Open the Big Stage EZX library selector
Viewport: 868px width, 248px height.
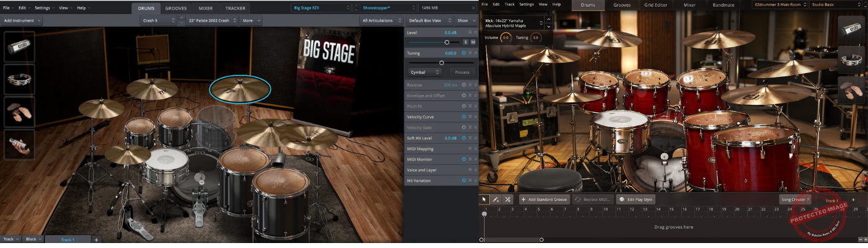321,8
